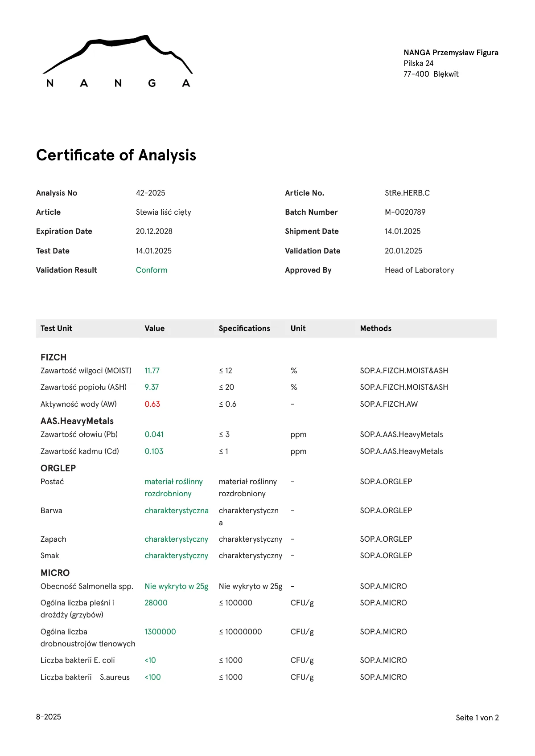The image size is (535, 756).
Task: Click the green 'Conform' validation result
Action: click(152, 270)
